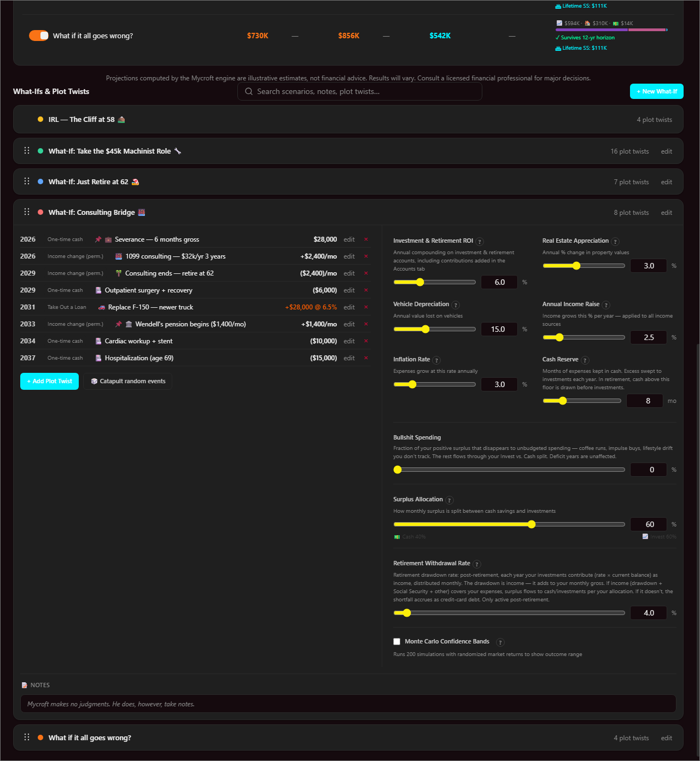Click the pin icon on Severance row
The height and width of the screenshot is (761, 700).
click(x=98, y=239)
